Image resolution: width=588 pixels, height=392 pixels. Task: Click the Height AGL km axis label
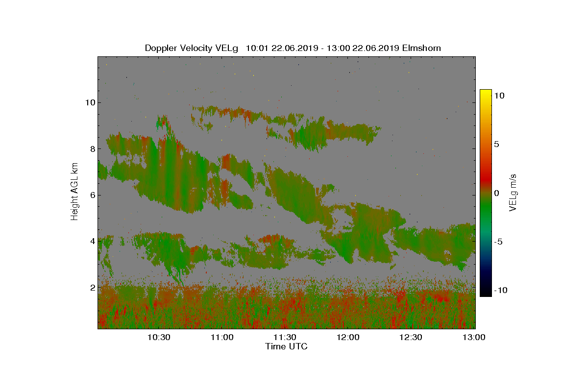[x=74, y=192]
